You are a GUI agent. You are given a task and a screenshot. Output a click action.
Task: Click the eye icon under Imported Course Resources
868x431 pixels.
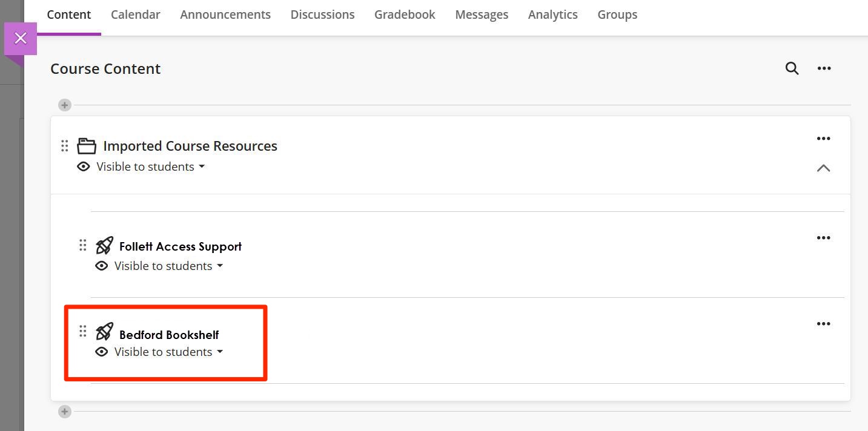(x=84, y=166)
